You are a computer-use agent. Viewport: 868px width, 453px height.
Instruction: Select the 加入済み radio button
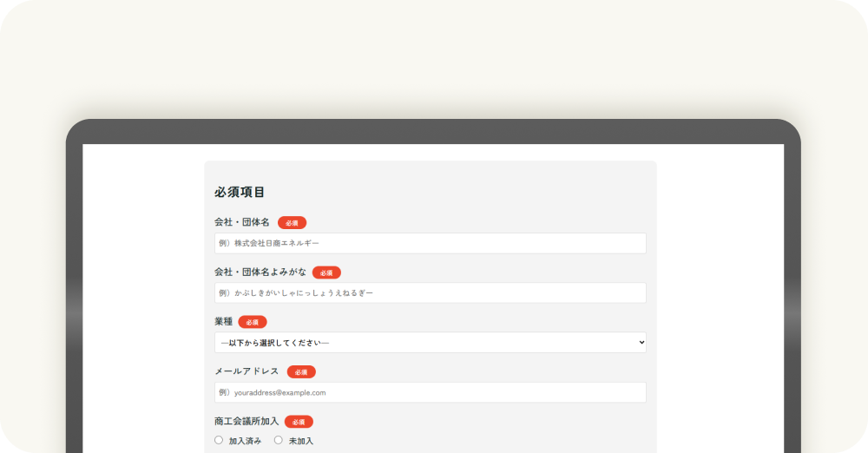pyautogui.click(x=219, y=440)
